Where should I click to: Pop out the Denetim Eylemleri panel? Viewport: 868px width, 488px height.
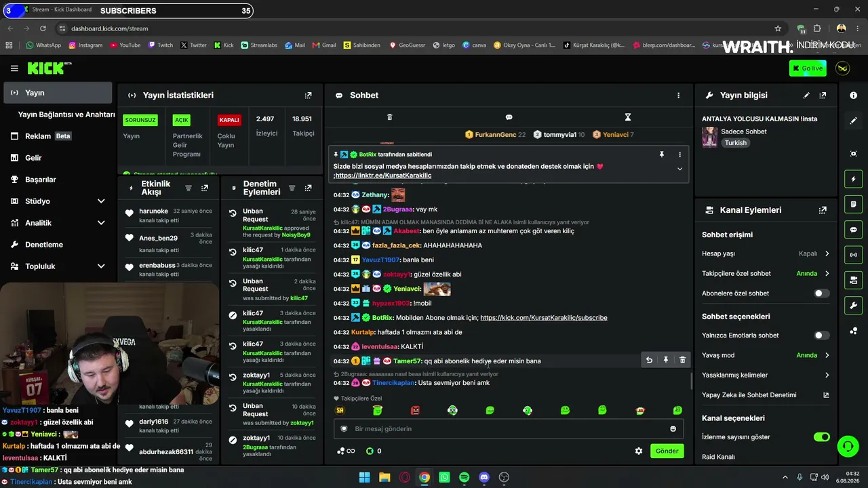308,188
